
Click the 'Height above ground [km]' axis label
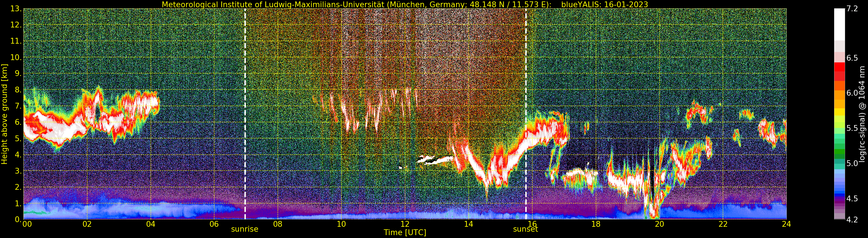[4, 114]
